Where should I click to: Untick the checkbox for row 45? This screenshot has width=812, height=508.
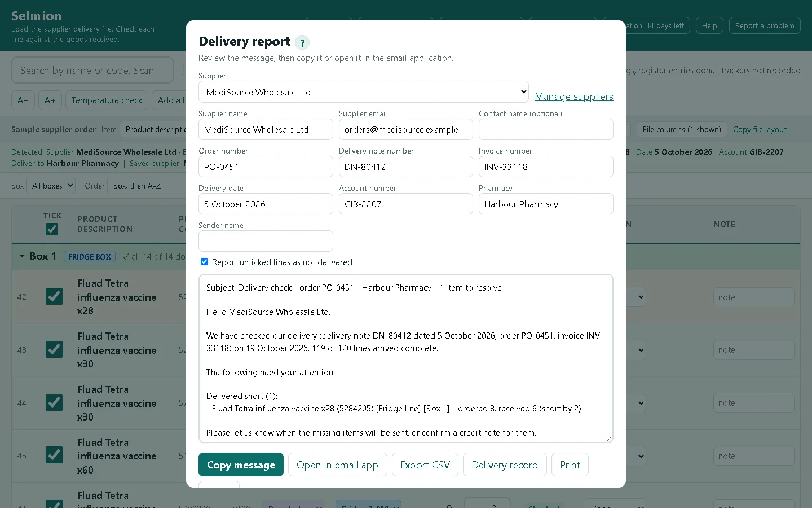[54, 455]
